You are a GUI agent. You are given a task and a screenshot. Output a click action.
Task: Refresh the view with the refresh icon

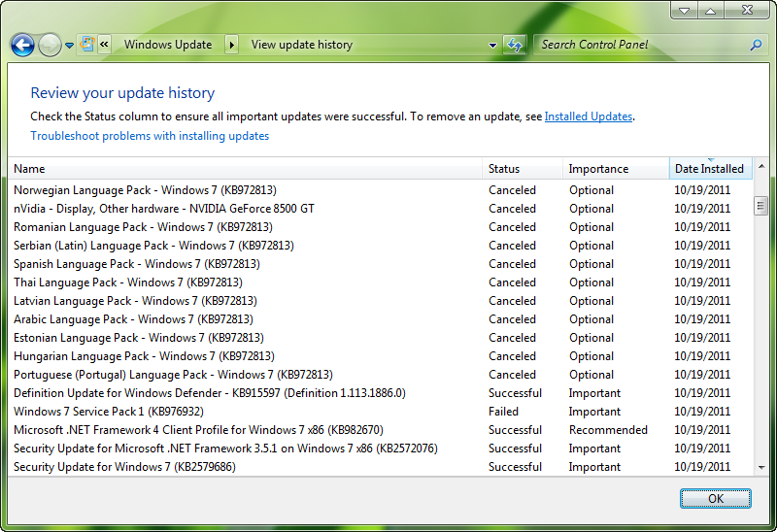tap(515, 45)
